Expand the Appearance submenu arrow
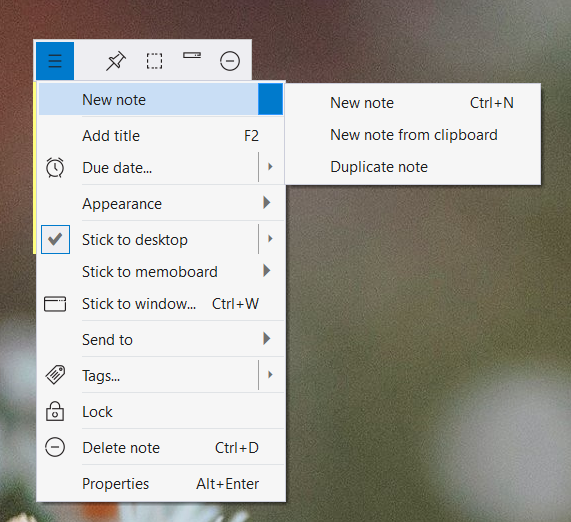Screen dimensions: 571x522 pyautogui.click(x=267, y=203)
